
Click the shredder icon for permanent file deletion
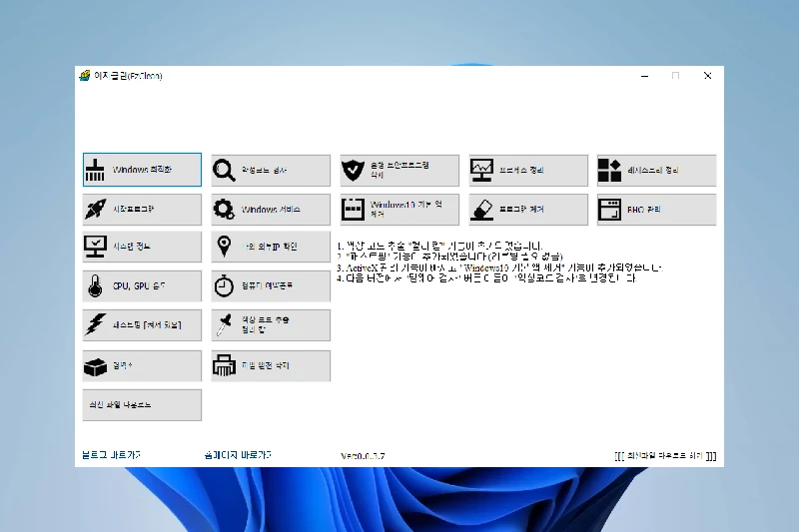225,366
